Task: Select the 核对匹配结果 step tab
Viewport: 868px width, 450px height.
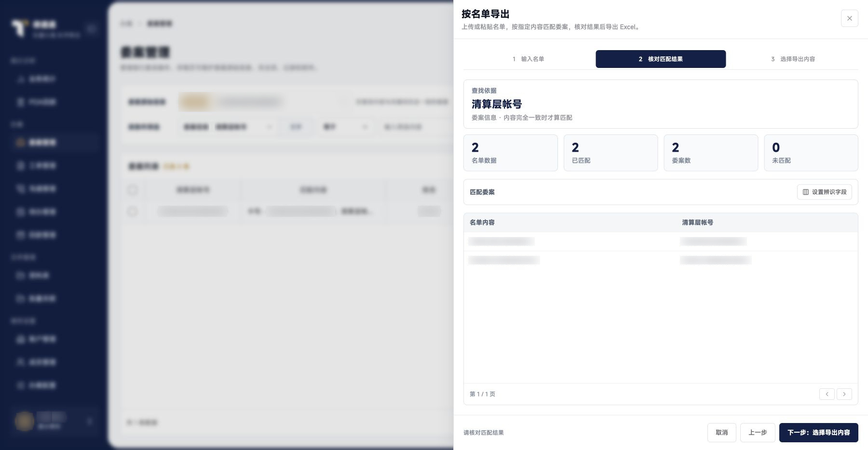Action: [661, 59]
